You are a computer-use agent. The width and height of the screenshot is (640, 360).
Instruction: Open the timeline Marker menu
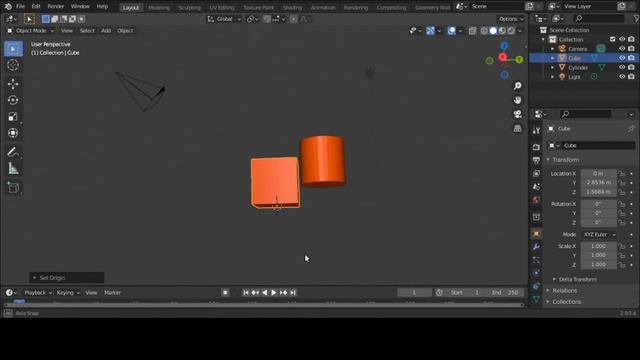pyautogui.click(x=113, y=293)
